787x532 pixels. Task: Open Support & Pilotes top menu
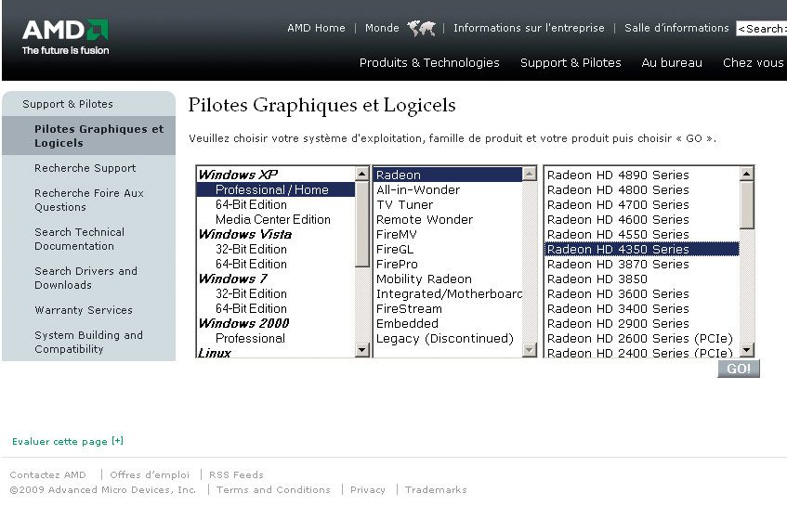coord(571,63)
